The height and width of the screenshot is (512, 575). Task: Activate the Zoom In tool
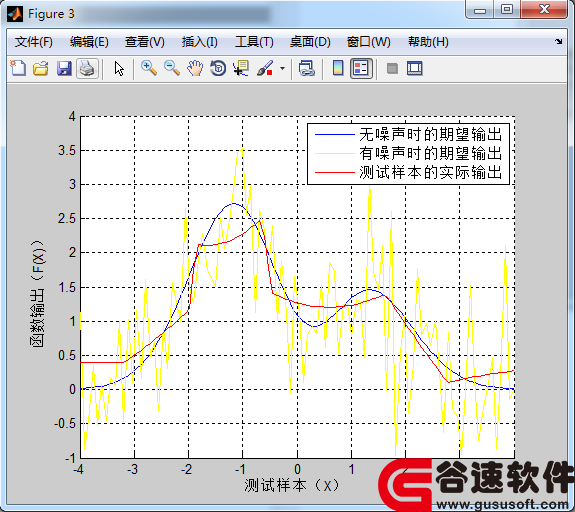coord(149,68)
